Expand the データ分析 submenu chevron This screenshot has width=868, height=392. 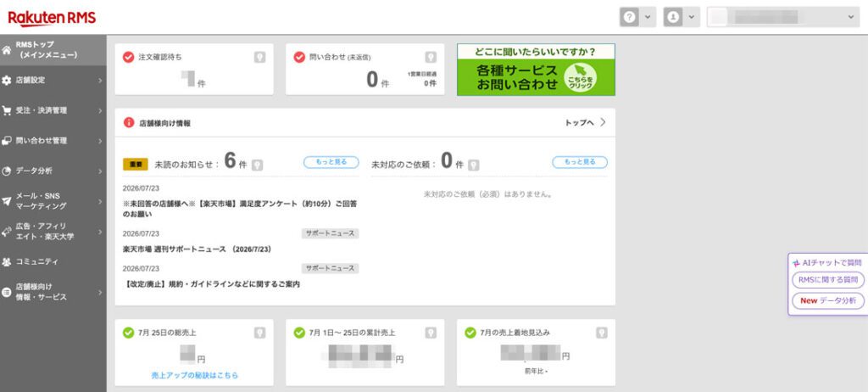click(x=100, y=171)
